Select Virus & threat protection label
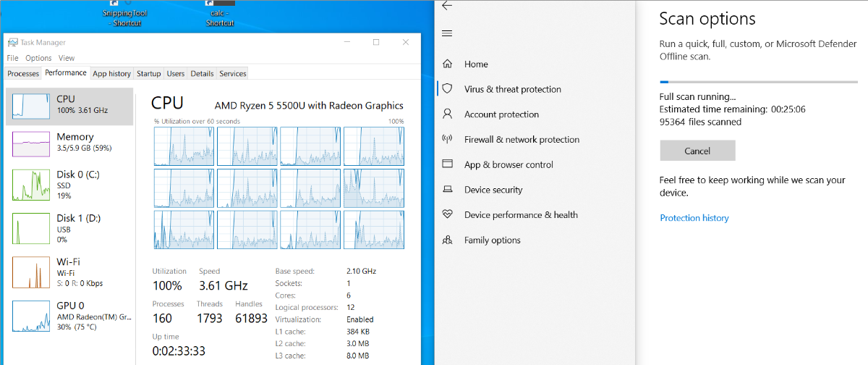868x365 pixels. point(513,89)
